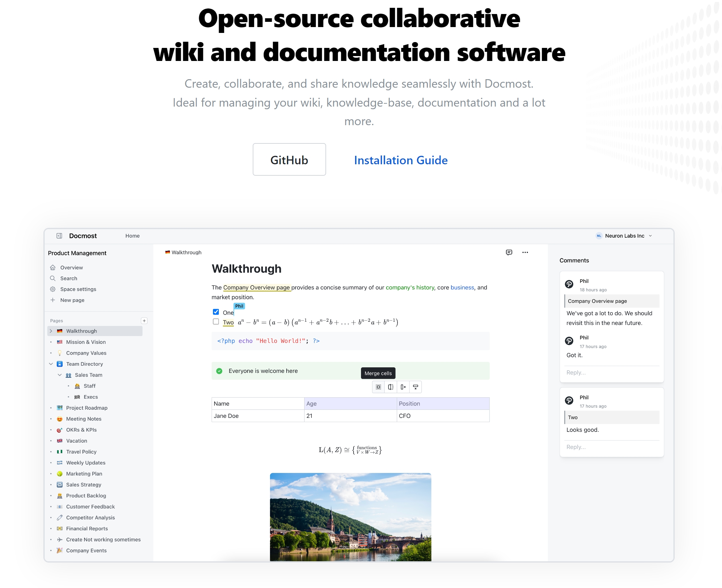The height and width of the screenshot is (588, 722).
Task: Uncheck the 'One' task checkbox
Action: [216, 312]
